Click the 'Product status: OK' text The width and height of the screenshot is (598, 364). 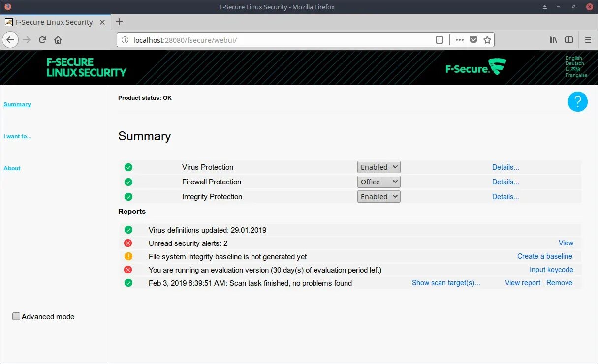[145, 98]
